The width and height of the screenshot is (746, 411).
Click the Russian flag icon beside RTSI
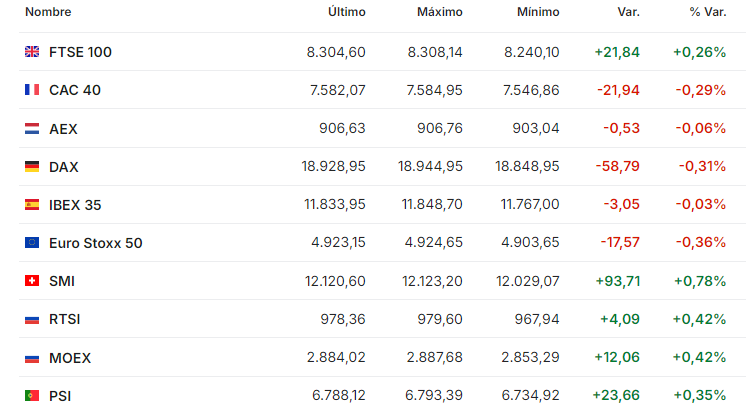coord(32,320)
